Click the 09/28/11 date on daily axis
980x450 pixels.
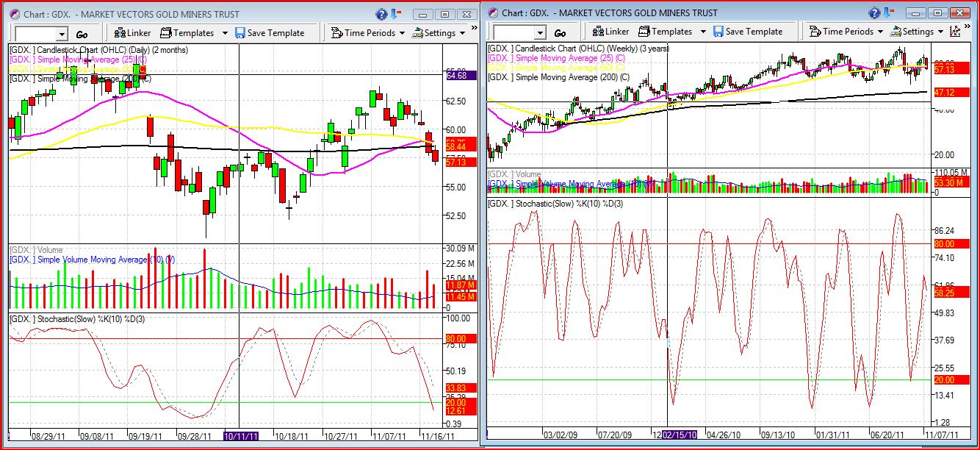pos(193,435)
